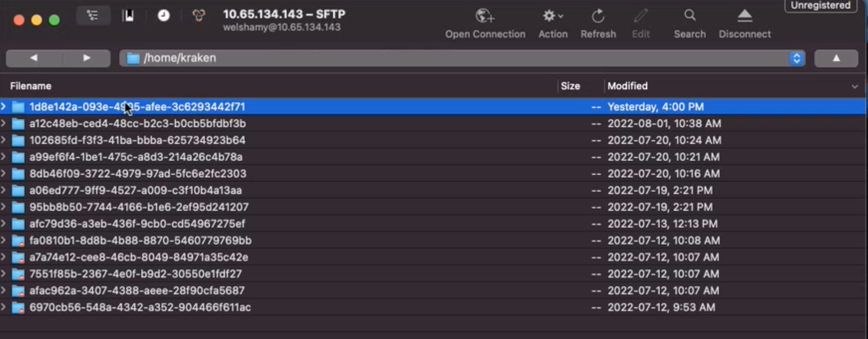The image size is (868, 339).
Task: Click the Open Connection globe icon
Action: 485,16
